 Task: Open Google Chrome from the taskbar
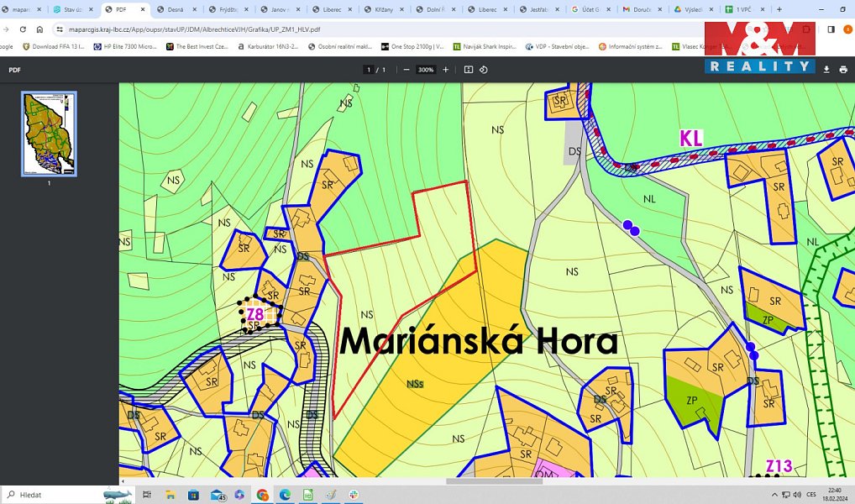click(x=262, y=495)
